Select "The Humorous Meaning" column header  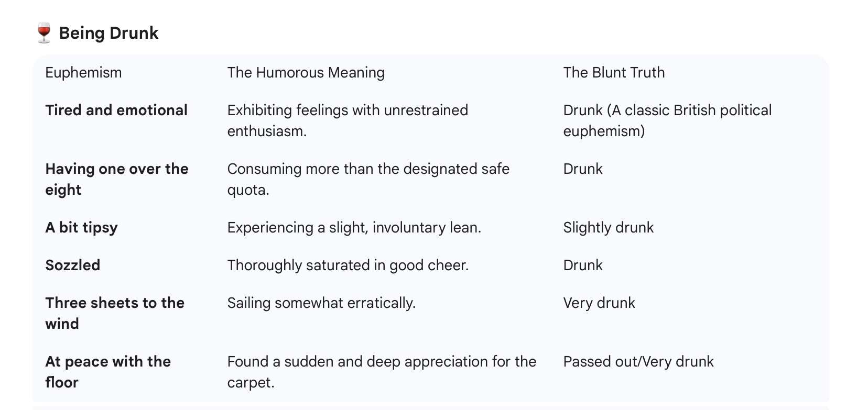click(306, 72)
